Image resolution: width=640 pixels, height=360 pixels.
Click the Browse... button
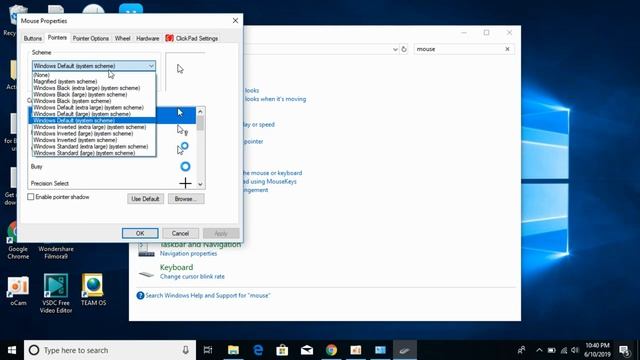pos(186,199)
